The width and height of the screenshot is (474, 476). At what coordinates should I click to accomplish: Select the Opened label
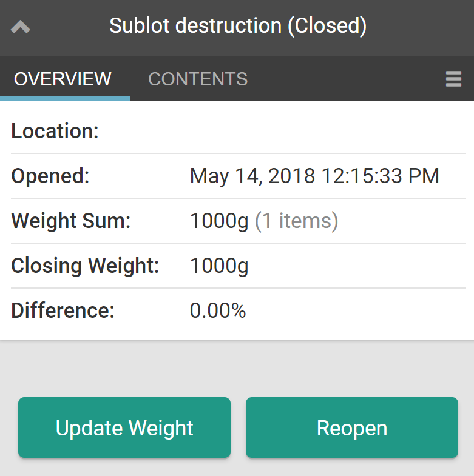pyautogui.click(x=50, y=176)
